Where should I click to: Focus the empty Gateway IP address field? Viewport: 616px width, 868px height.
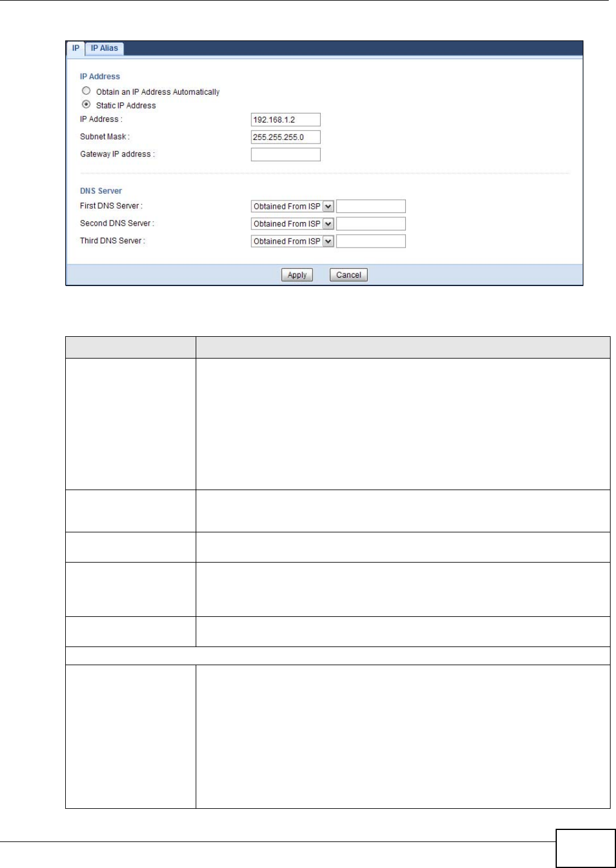coord(286,155)
